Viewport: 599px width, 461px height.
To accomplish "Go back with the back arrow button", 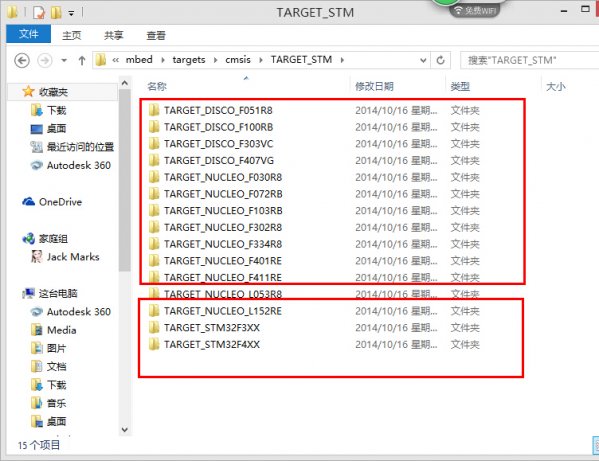I will [x=22, y=60].
